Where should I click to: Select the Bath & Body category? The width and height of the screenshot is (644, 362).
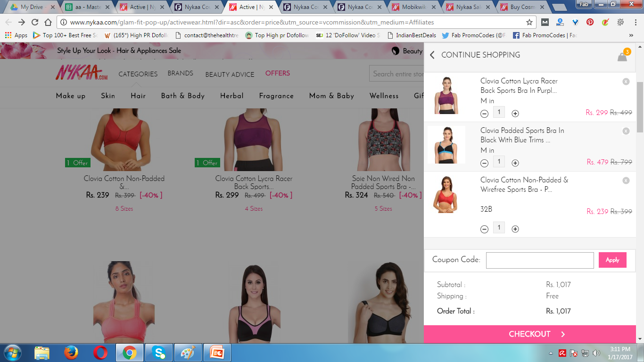pos(183,96)
